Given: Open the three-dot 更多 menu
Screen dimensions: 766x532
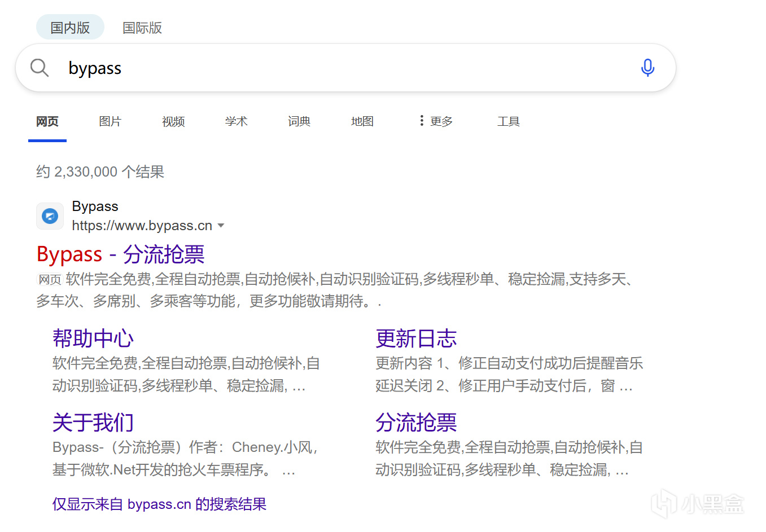Looking at the screenshot, I should click(436, 121).
